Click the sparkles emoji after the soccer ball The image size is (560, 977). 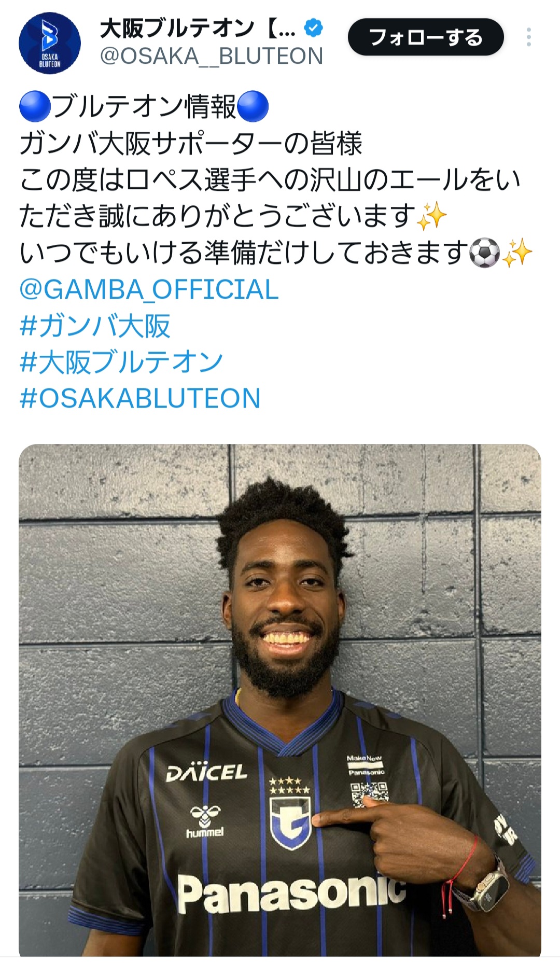click(517, 253)
